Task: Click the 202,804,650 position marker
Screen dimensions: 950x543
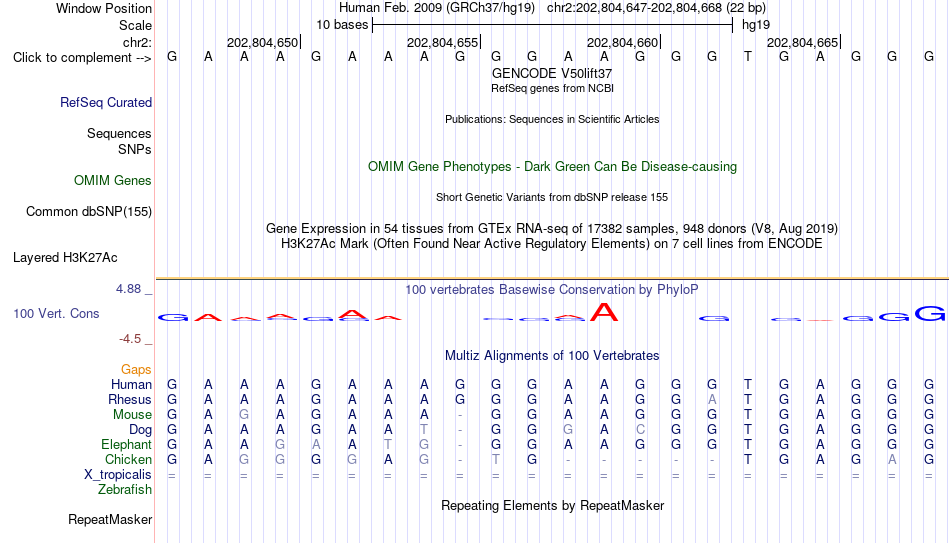Action: (263, 42)
